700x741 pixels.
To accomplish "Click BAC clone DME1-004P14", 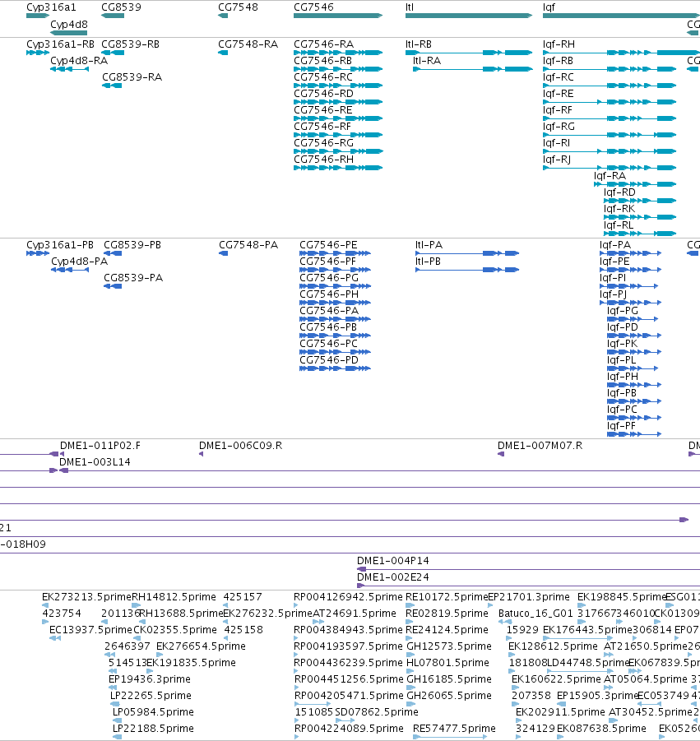I will (393, 562).
